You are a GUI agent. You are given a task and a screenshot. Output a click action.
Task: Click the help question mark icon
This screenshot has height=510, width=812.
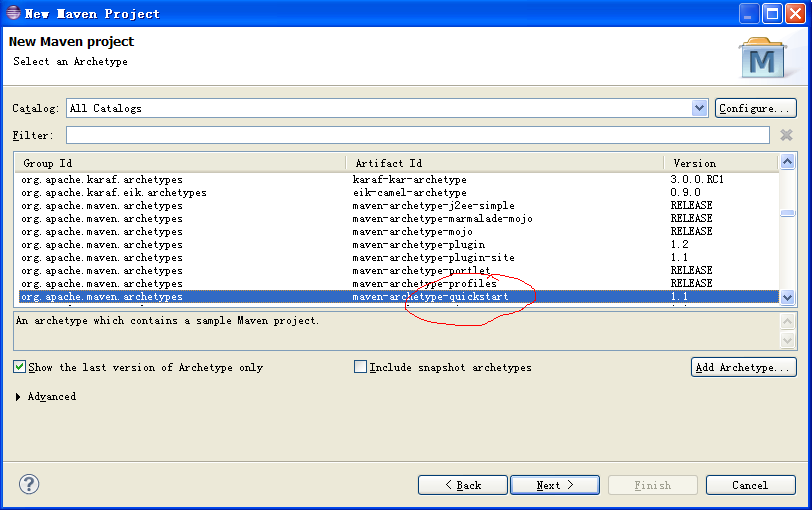[29, 484]
